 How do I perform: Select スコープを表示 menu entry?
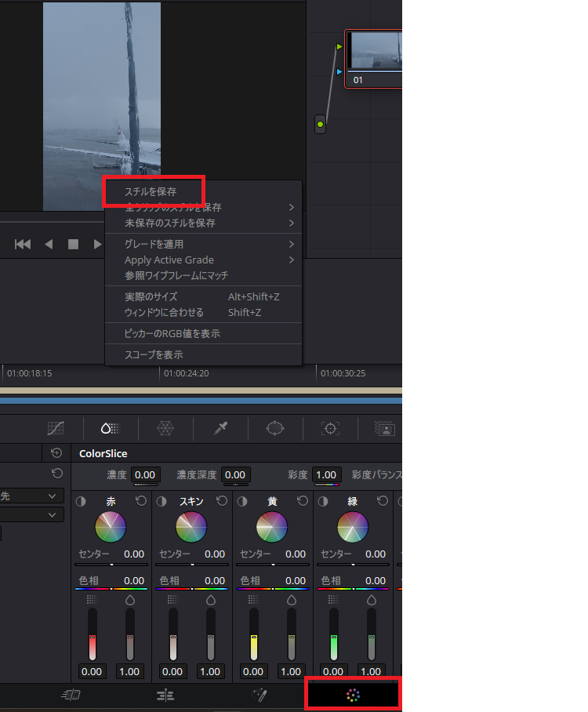(154, 355)
